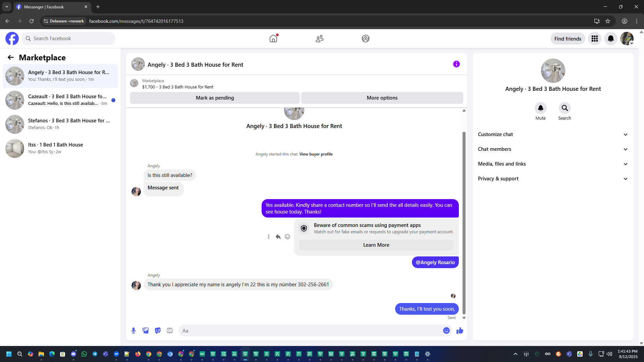Open the GIF picker icon
Image resolution: width=644 pixels, height=362 pixels.
(x=170, y=330)
